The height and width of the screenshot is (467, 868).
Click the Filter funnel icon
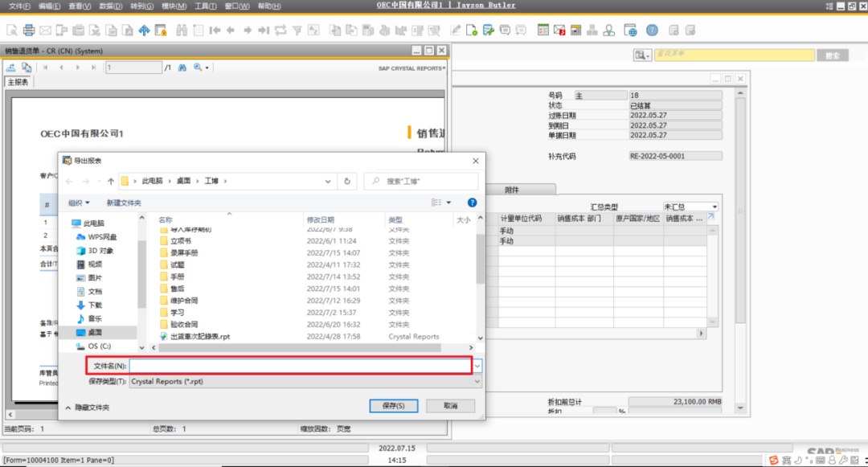coord(297,31)
